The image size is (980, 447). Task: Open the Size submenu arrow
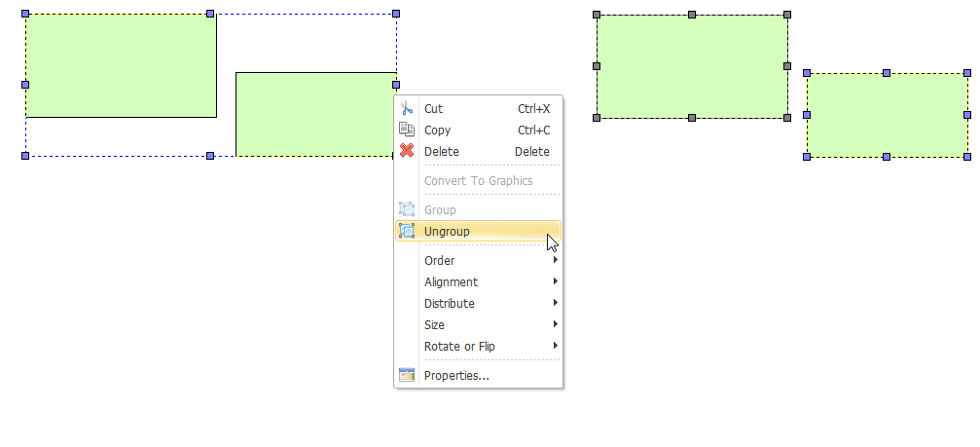555,324
